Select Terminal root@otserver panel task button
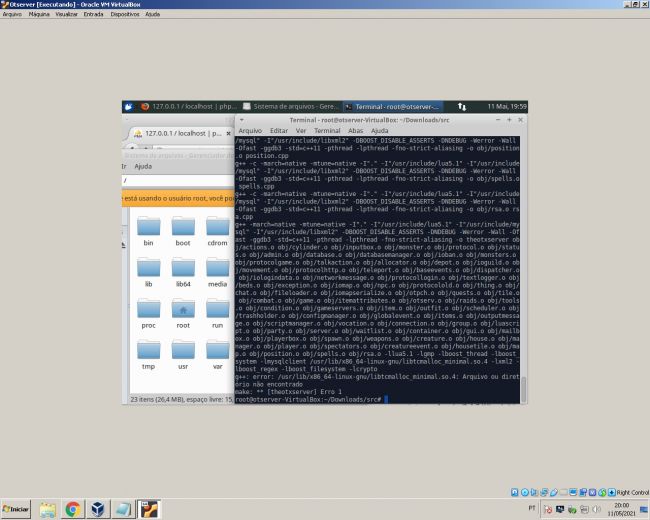 tap(393, 107)
